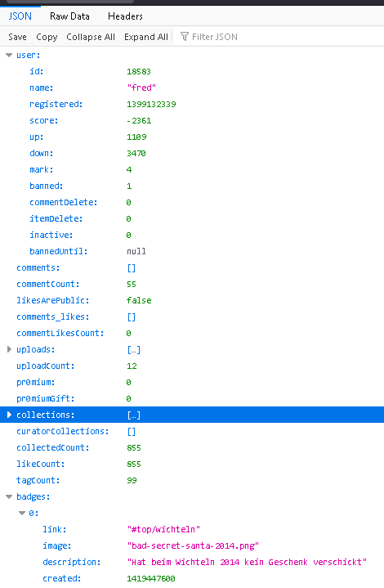The image size is (384, 588).
Task: Copy the JSON to clipboard
Action: (47, 37)
